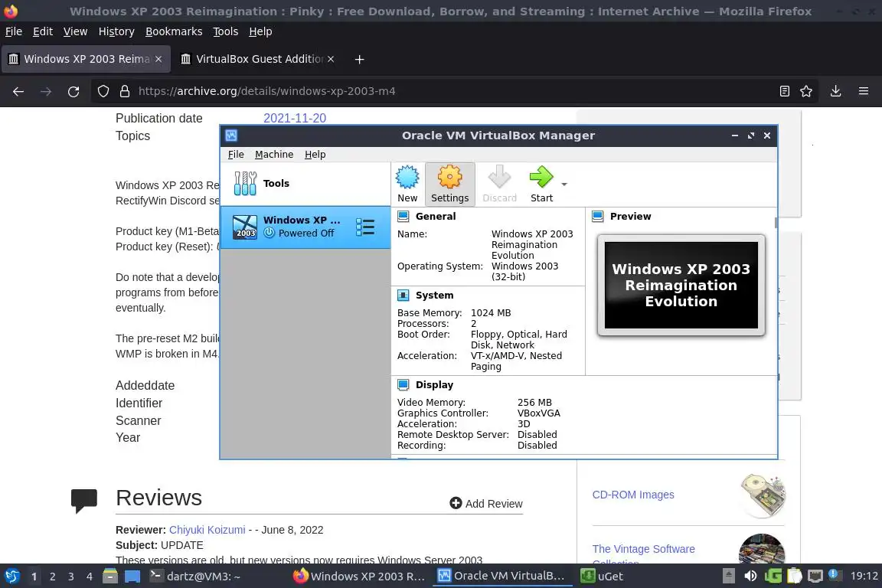Open VM Settings via gear icon
Screen dimensions: 882x588
449,184
